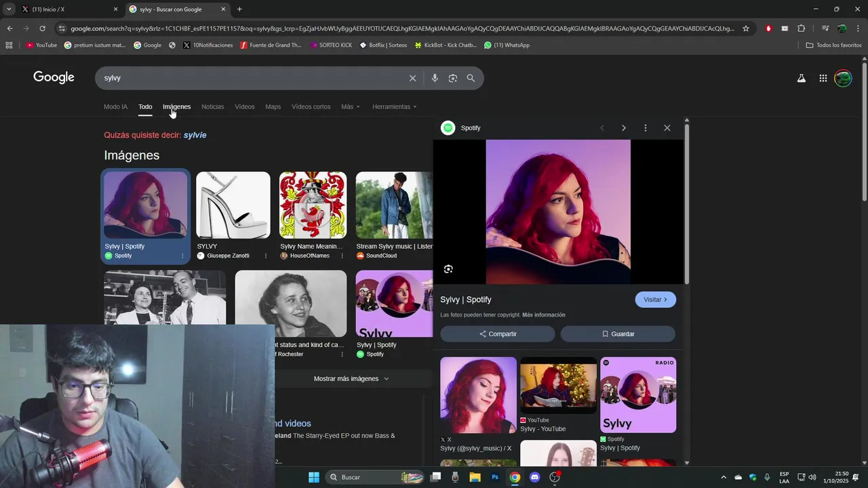Expand Mostrar más imágenes
Viewport: 868px width, 488px height.
351,379
